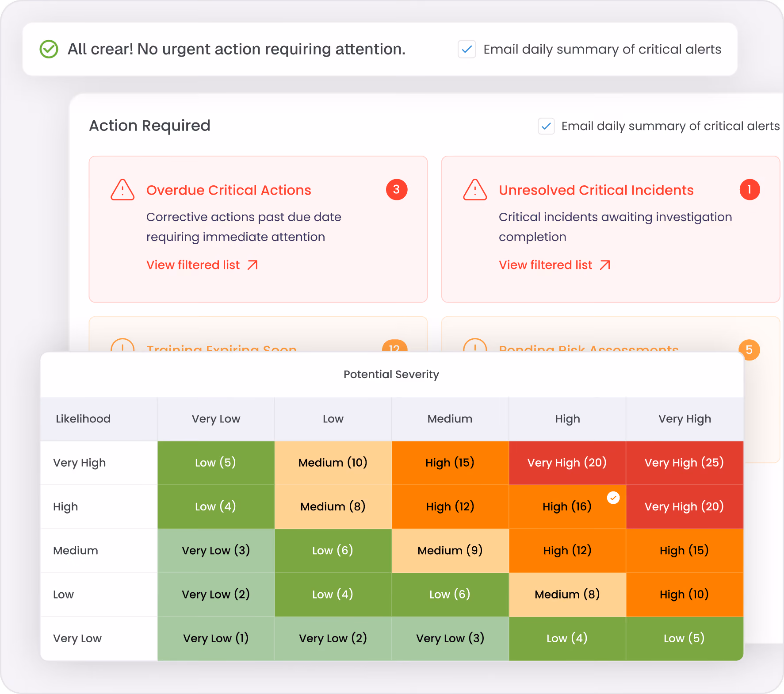Select Very Low (2) cell in Low row
This screenshot has width=784, height=694.
pos(216,594)
